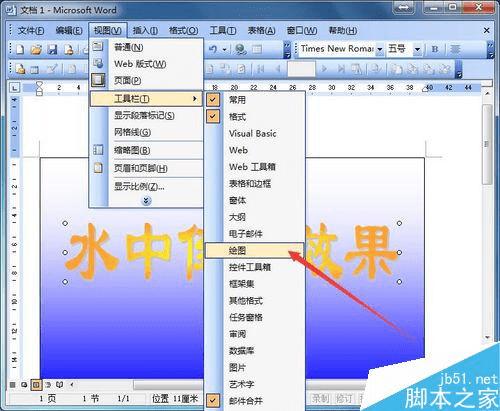Click the Last Record arrow in mail merge toolbar
500x411 pixels.
click(341, 69)
